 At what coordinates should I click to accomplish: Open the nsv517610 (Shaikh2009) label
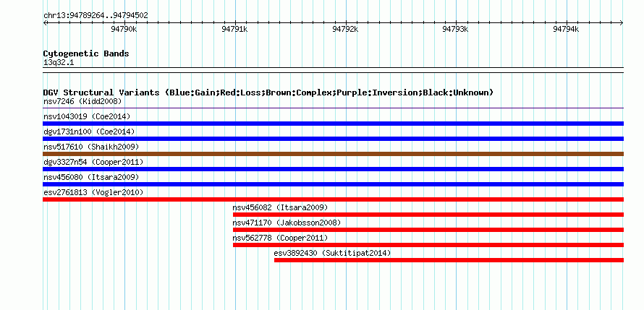[91, 147]
